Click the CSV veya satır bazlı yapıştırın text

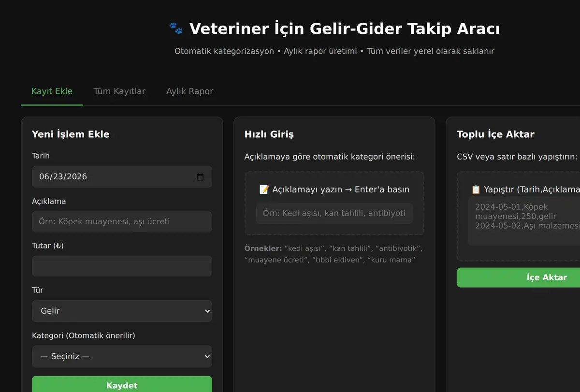pyautogui.click(x=517, y=157)
